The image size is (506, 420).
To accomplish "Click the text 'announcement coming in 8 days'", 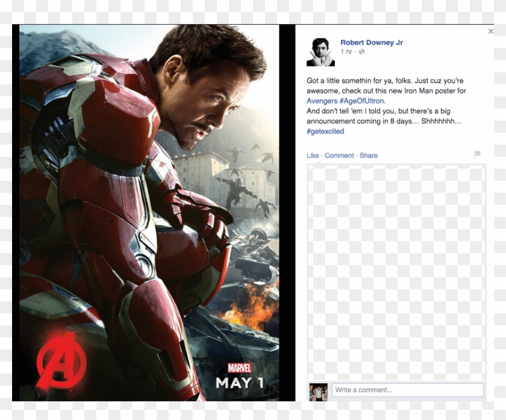I will [359, 121].
